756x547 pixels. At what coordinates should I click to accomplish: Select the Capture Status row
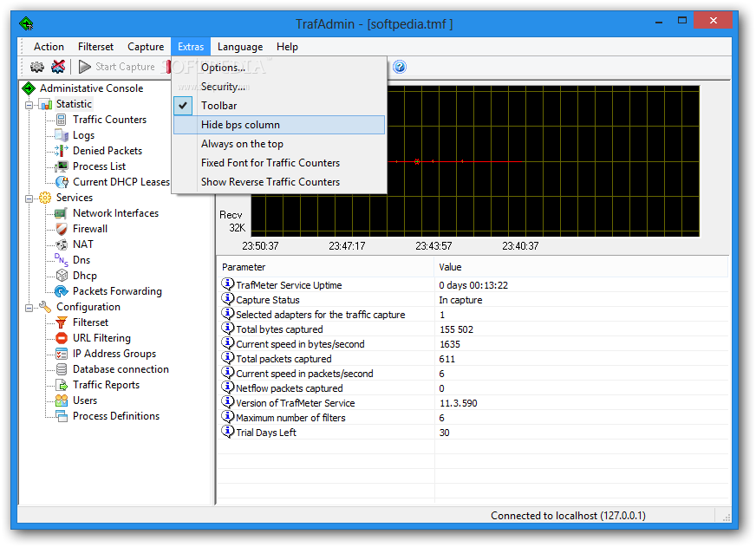coord(472,300)
